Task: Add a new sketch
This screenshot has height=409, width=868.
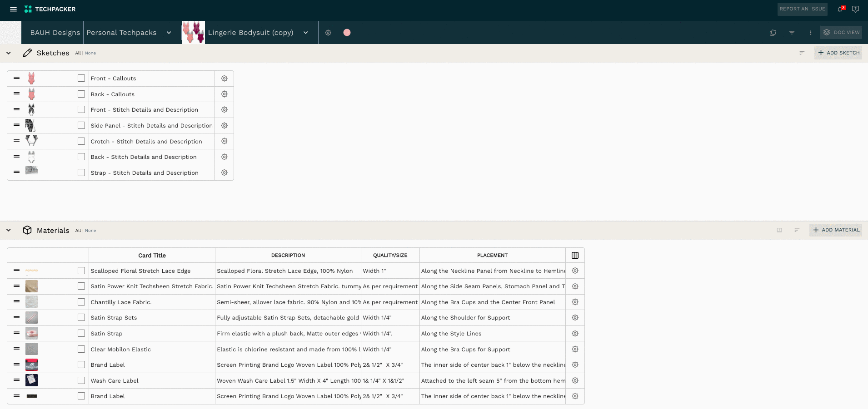Action: click(838, 53)
